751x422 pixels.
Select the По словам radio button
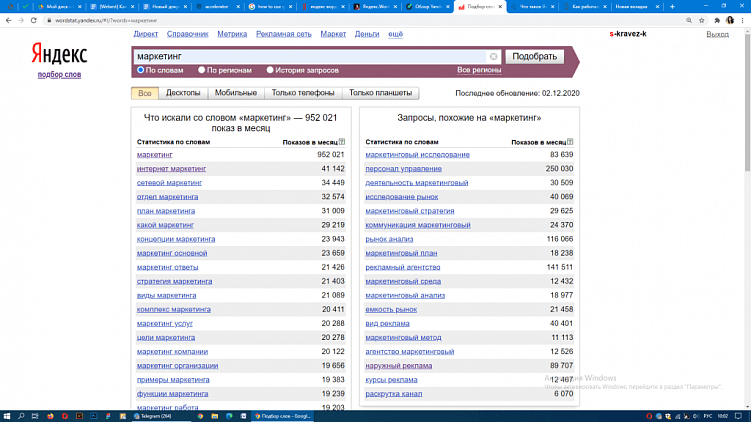pyautogui.click(x=140, y=70)
